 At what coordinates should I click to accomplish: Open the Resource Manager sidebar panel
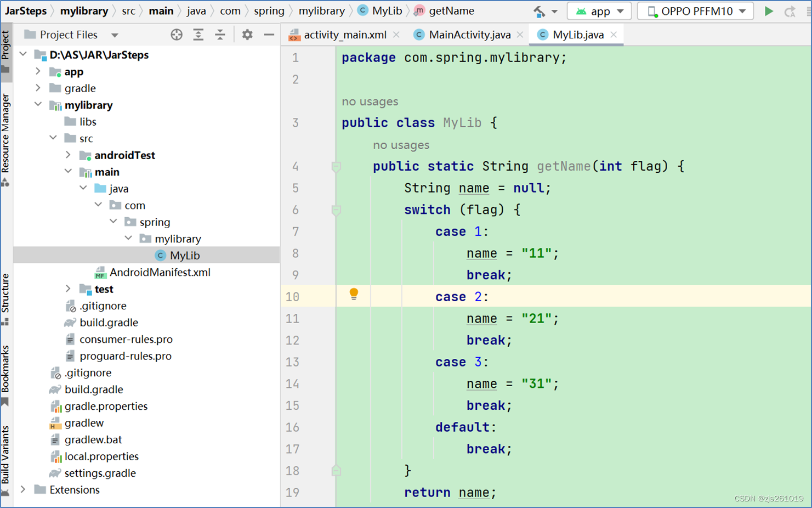(x=6, y=130)
